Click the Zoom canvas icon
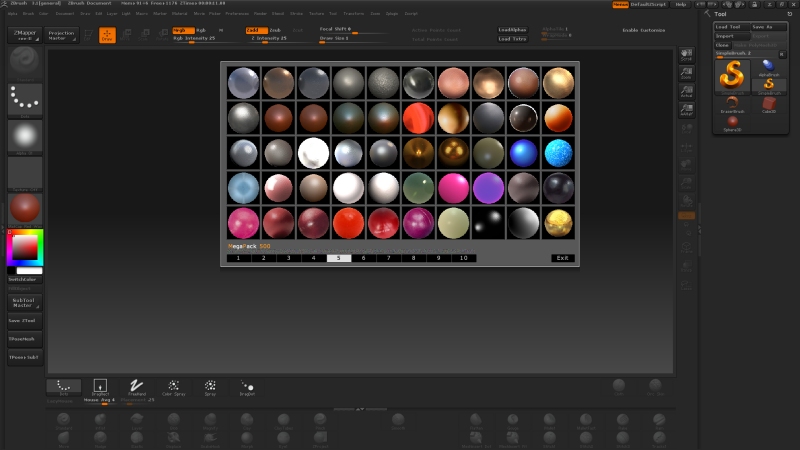This screenshot has width=800, height=450. [686, 73]
